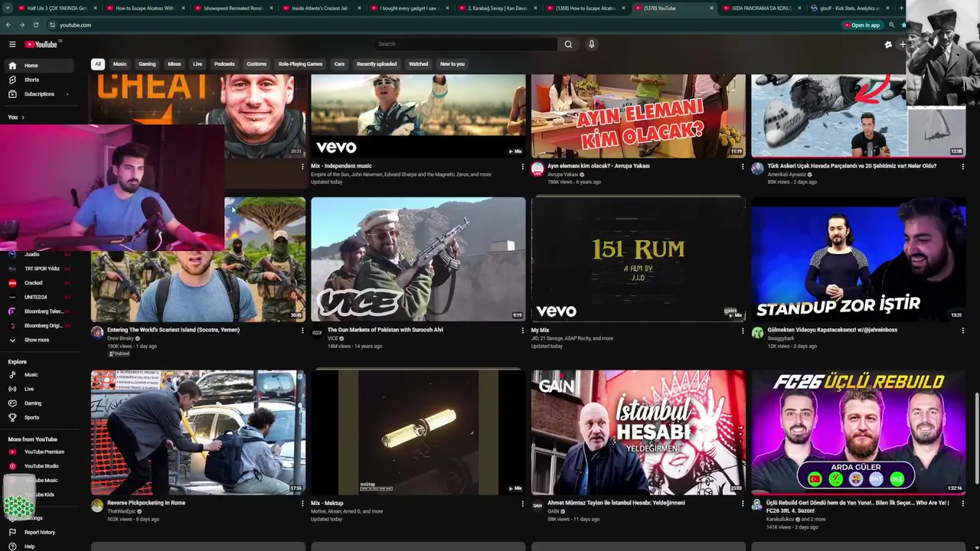Open options menu for Mix - Mektup
The width and height of the screenshot is (980, 551).
(x=522, y=504)
